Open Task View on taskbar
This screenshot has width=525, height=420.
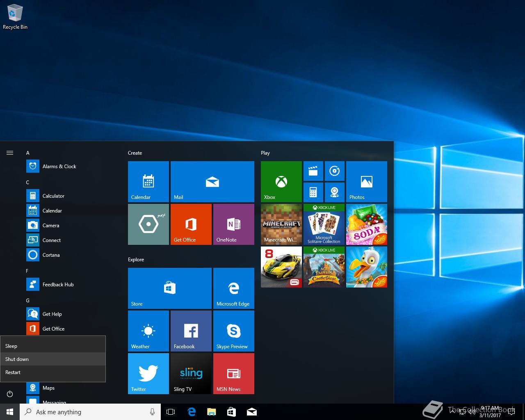click(x=171, y=412)
